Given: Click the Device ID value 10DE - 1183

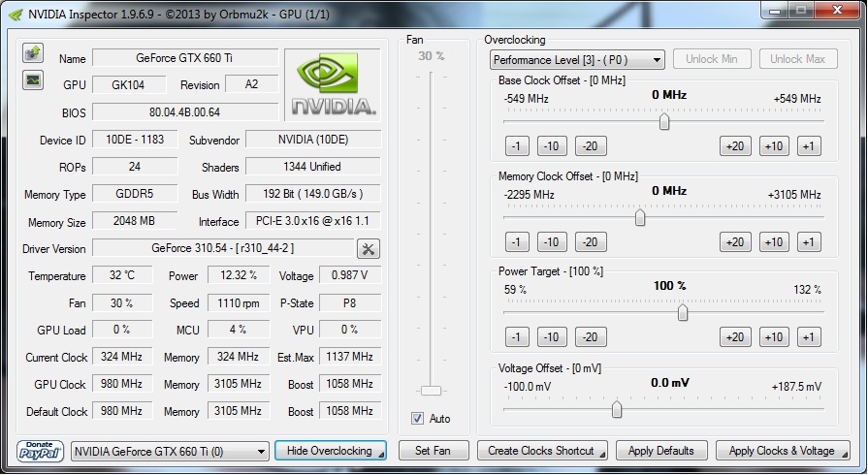Looking at the screenshot, I should tap(135, 139).
